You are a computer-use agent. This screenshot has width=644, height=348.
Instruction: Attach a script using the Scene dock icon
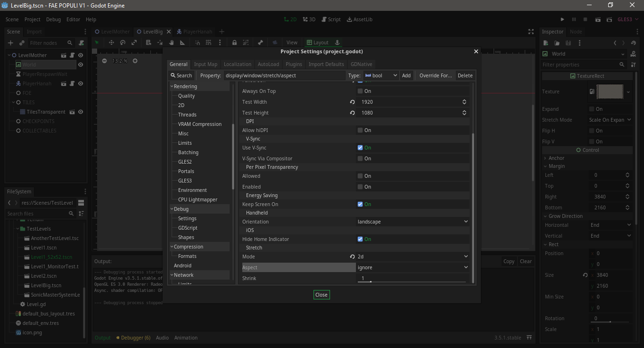pyautogui.click(x=82, y=43)
